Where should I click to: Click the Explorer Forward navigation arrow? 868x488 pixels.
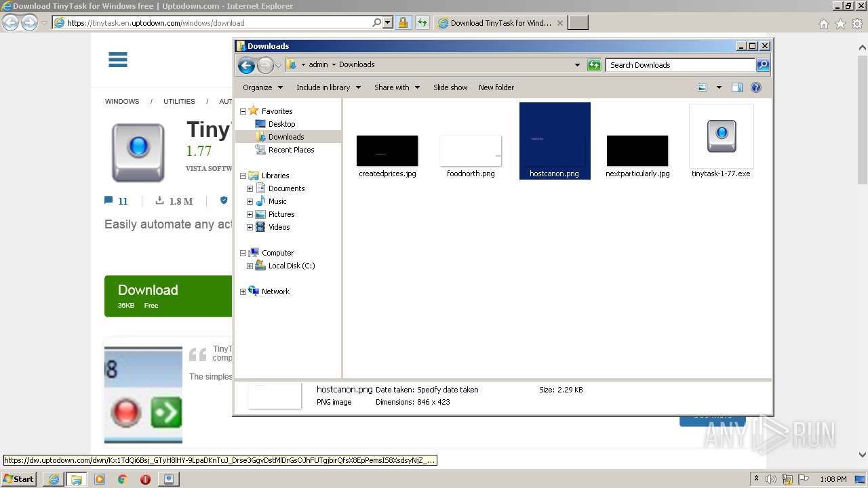[265, 65]
